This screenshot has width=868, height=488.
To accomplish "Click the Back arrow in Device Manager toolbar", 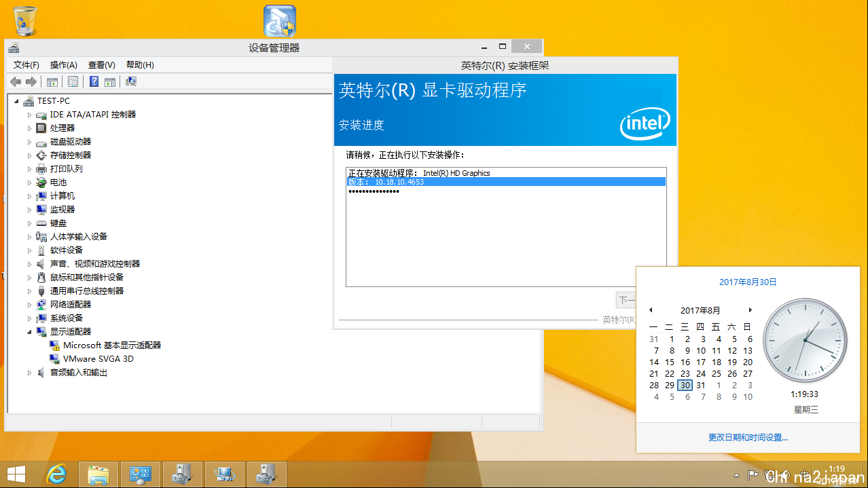I will tap(15, 82).
